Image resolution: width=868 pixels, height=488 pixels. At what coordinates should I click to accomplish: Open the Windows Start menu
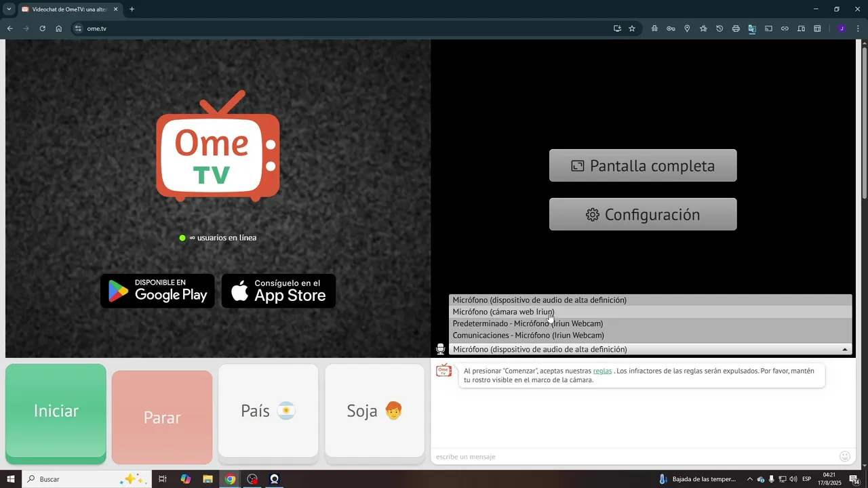click(x=10, y=479)
